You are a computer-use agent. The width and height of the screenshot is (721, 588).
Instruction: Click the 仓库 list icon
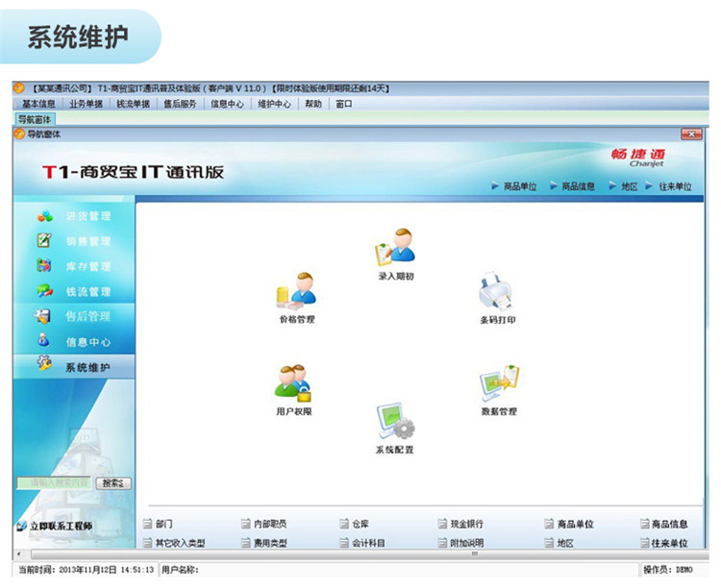click(x=344, y=524)
